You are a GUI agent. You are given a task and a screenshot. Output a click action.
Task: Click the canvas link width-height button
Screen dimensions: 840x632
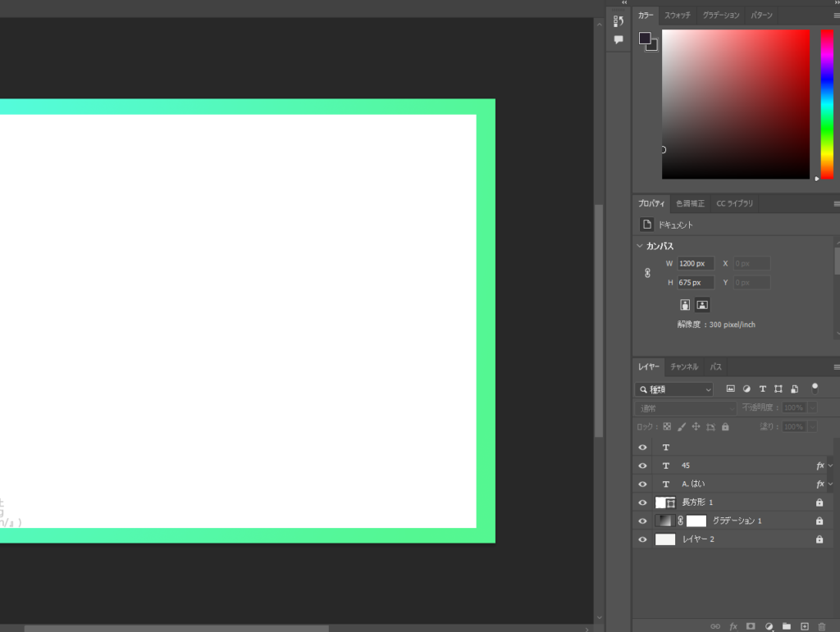click(646, 273)
